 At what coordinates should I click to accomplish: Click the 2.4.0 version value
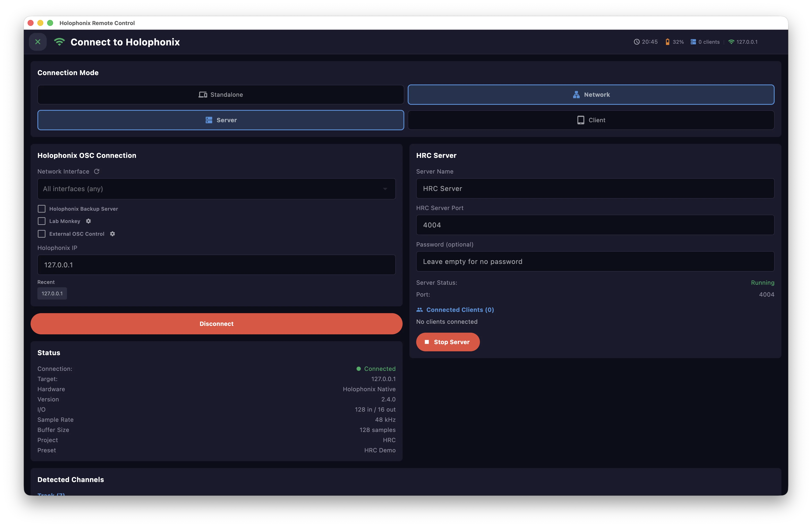click(x=388, y=399)
